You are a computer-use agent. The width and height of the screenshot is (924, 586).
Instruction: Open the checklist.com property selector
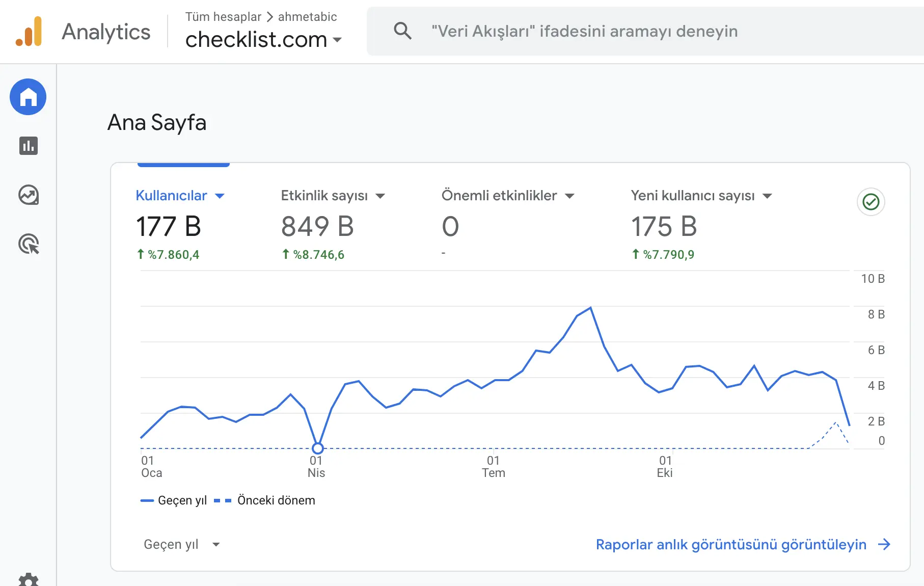(x=263, y=40)
